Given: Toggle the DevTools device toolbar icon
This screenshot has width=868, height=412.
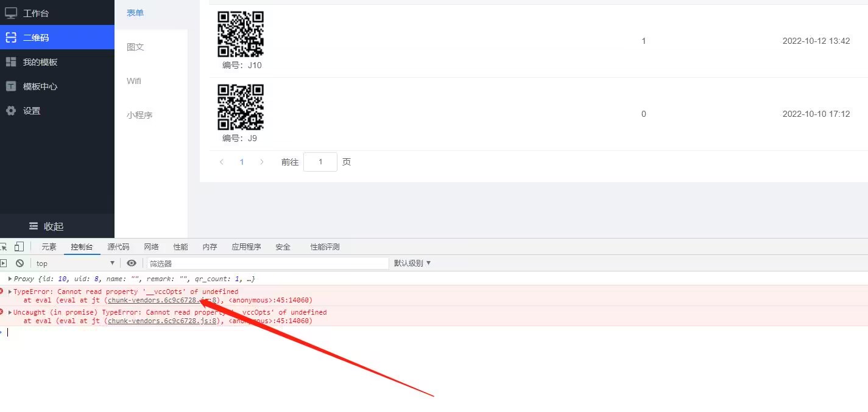Looking at the screenshot, I should pyautogui.click(x=19, y=246).
